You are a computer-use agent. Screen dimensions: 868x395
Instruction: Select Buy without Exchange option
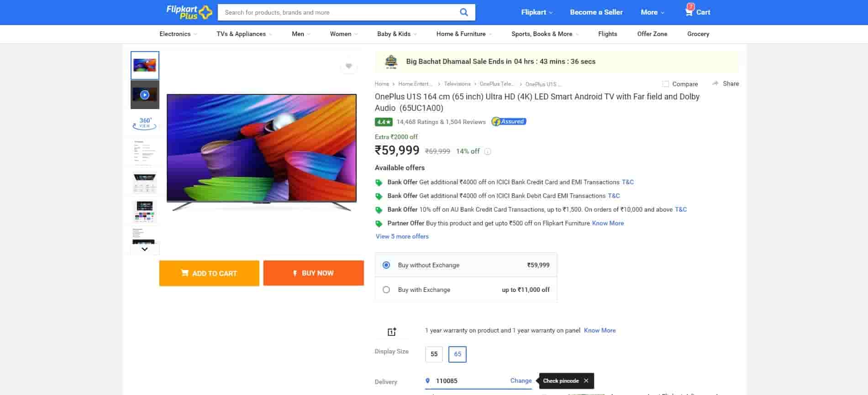386,265
